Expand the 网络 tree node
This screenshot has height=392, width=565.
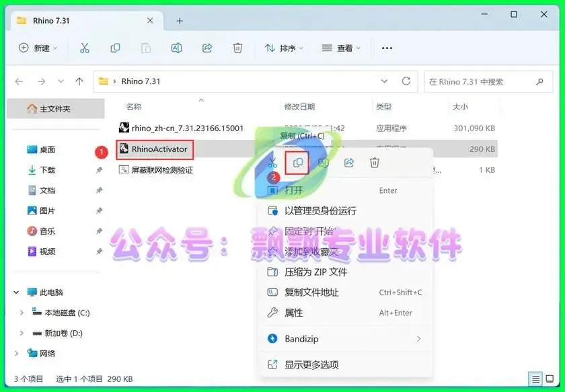(x=16, y=354)
